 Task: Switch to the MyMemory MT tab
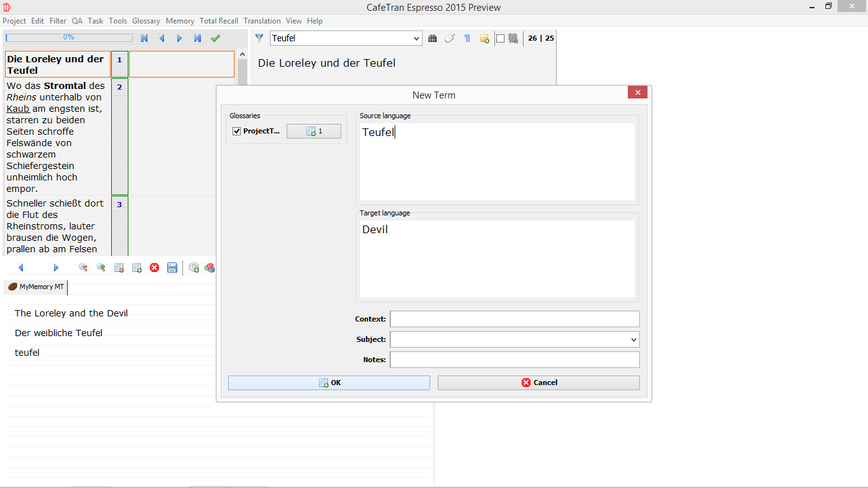point(36,287)
